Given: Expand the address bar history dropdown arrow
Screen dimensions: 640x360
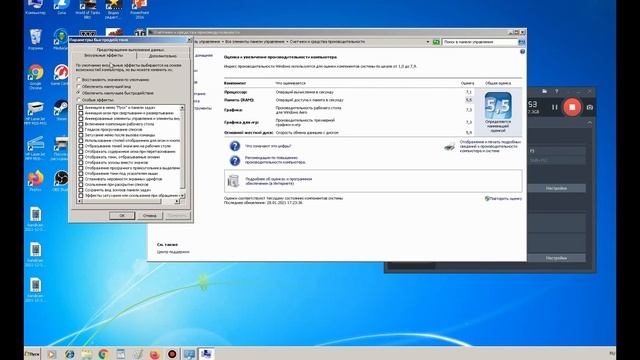Looking at the screenshot, I should click(x=428, y=42).
